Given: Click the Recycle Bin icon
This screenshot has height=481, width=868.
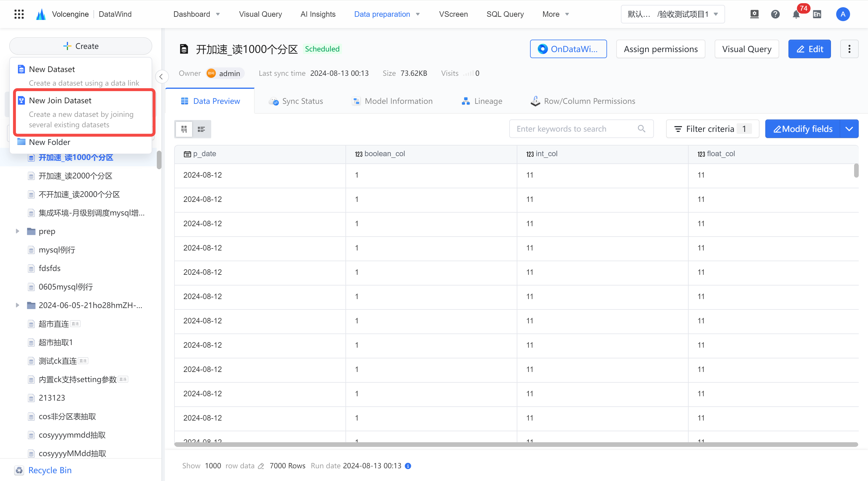Looking at the screenshot, I should (19, 470).
